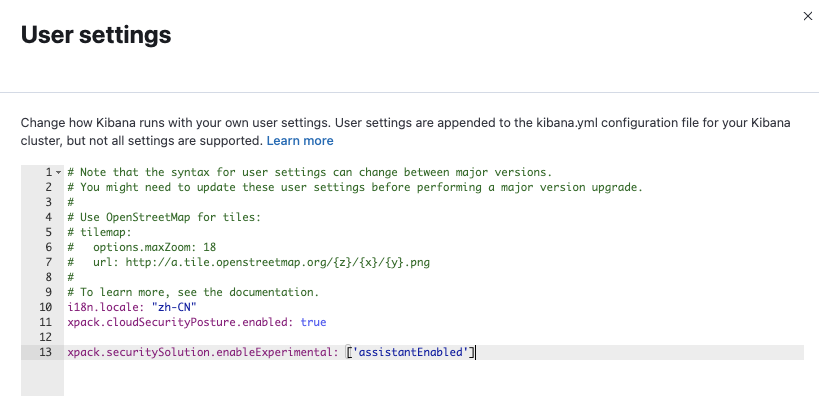Image resolution: width=819 pixels, height=396 pixels.
Task: Click the blank editor area below line 13
Action: point(434,379)
